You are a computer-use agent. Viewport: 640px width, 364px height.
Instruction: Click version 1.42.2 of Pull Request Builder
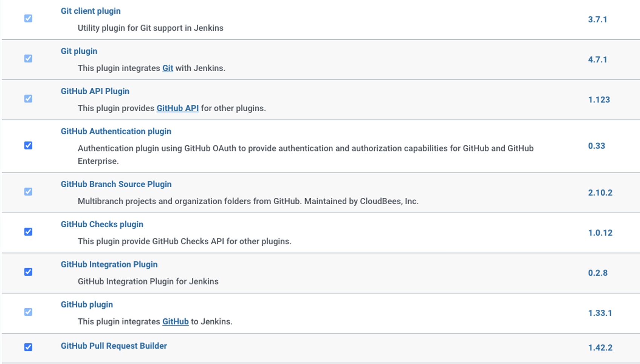pos(600,347)
